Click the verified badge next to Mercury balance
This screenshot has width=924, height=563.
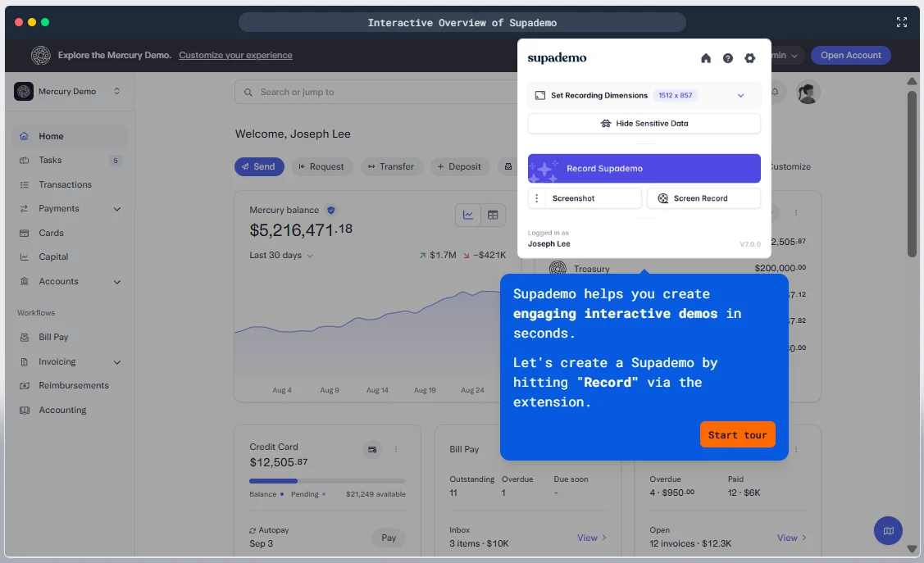(x=331, y=211)
